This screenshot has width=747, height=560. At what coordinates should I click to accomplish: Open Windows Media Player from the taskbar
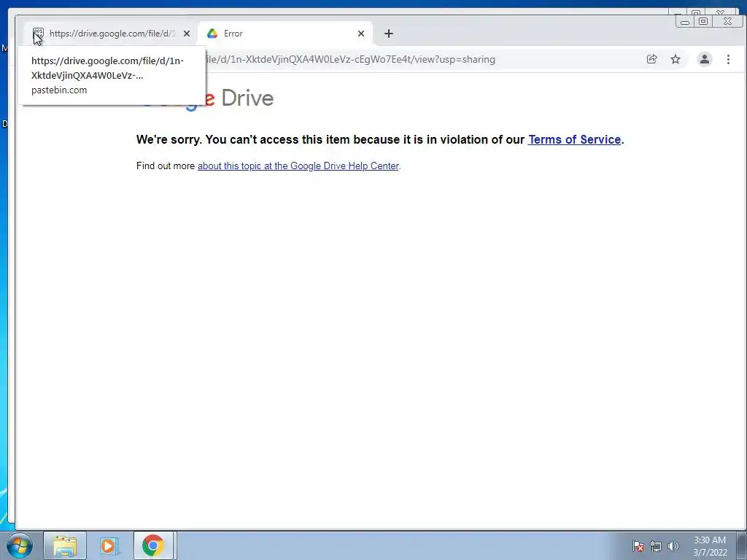click(x=109, y=545)
